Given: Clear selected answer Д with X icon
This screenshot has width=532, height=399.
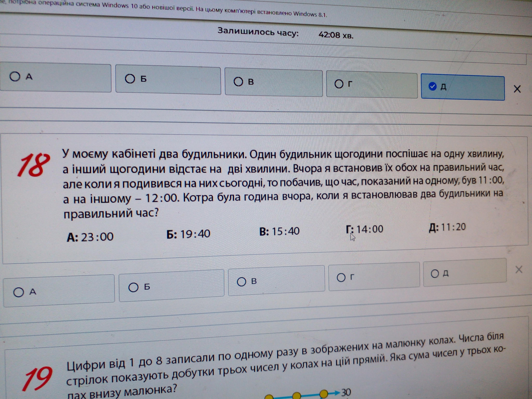Looking at the screenshot, I should pos(517,89).
